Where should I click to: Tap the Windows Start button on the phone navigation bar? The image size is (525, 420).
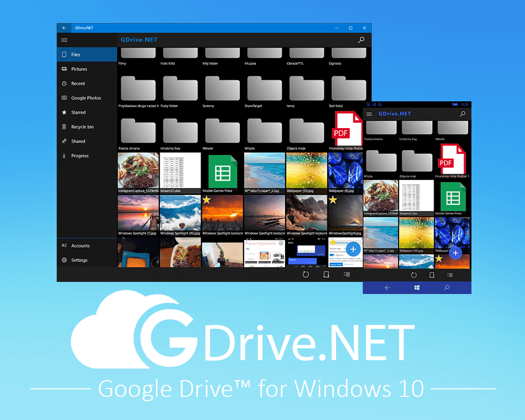tap(417, 288)
